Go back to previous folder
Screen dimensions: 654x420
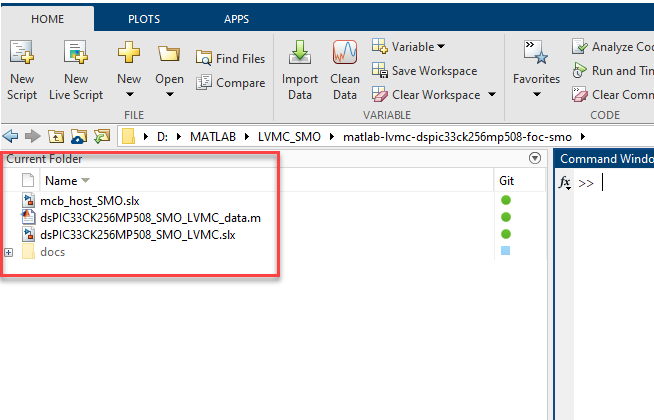coord(10,136)
